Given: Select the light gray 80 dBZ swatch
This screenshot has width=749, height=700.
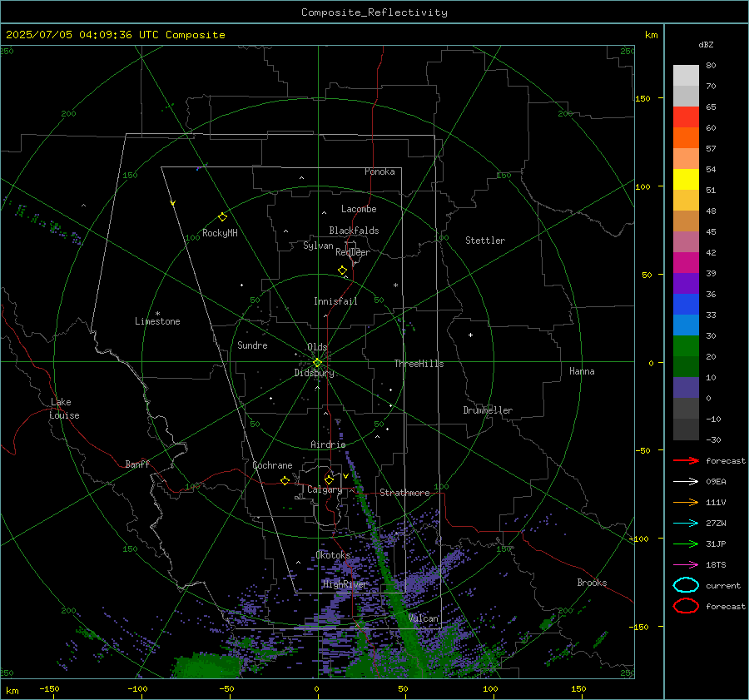Looking at the screenshot, I should point(686,76).
